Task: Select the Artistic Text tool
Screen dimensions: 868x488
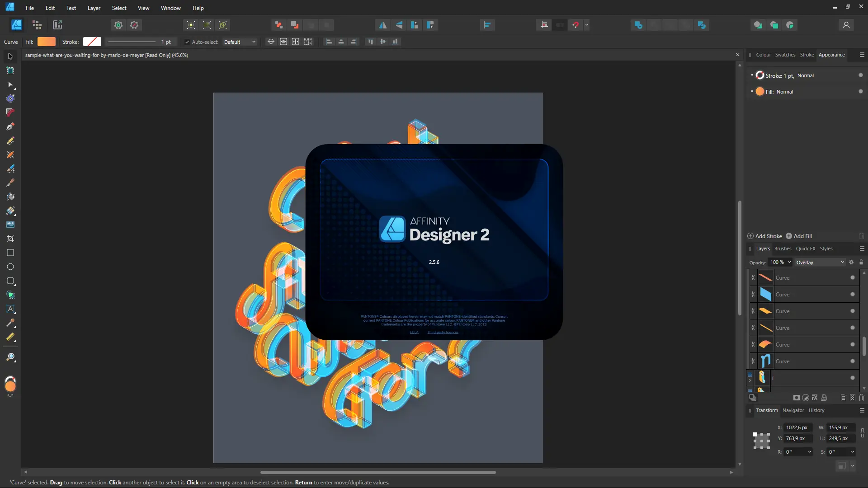Action: click(x=10, y=309)
